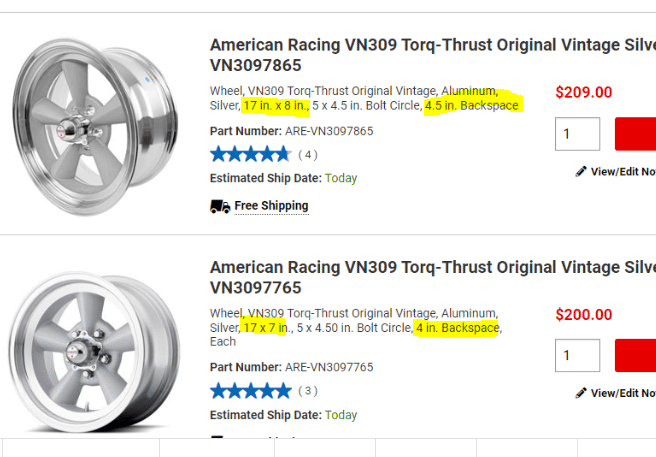The image size is (656, 457).
Task: Click star rating of the VN3097765 wheel
Action: [x=249, y=390]
